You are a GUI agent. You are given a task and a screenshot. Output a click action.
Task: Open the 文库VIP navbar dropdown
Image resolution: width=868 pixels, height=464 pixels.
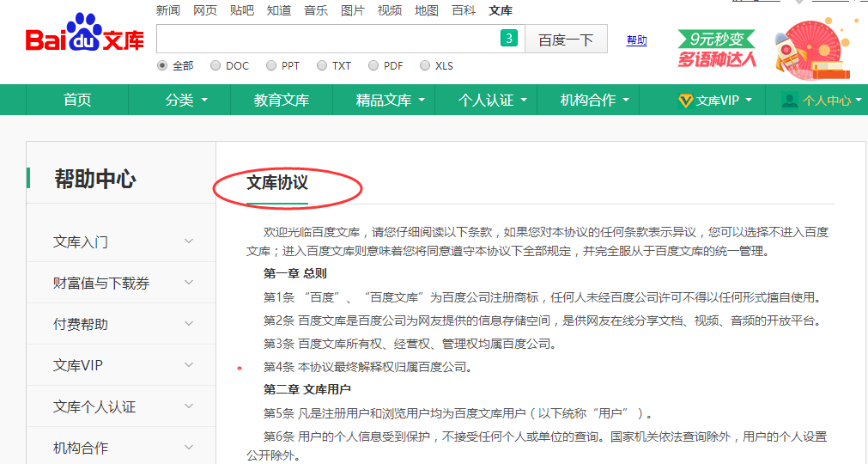tap(714, 101)
